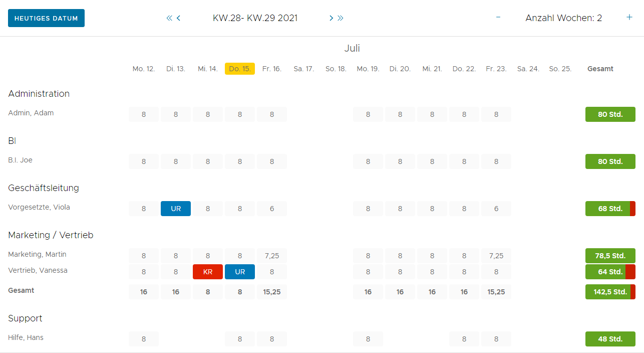Click the double-left arrow to jump back
This screenshot has height=353, width=644.
pos(169,18)
